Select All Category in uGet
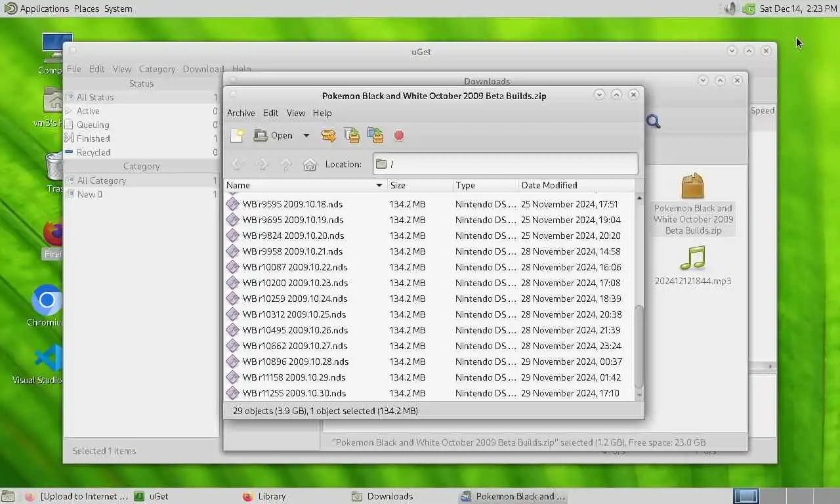Screen dimensions: 840x504 (141, 180)
